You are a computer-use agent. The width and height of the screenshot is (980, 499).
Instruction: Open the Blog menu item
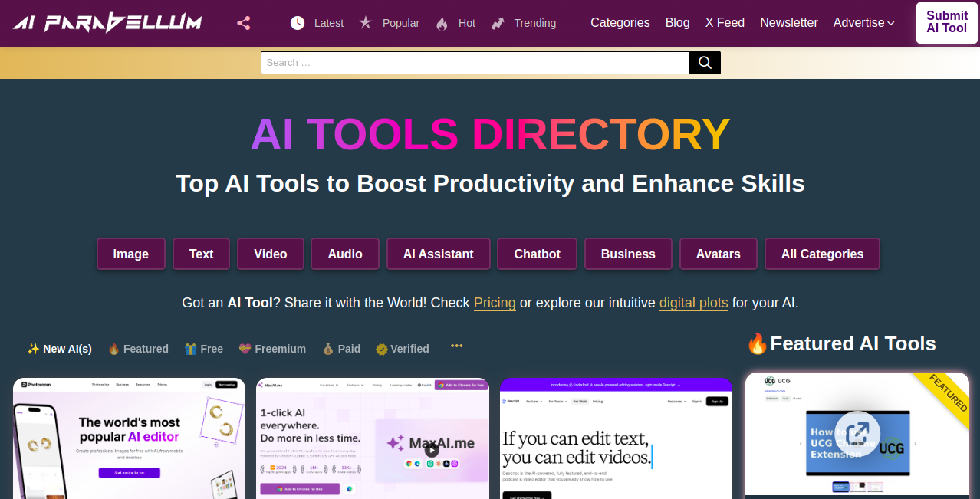678,23
